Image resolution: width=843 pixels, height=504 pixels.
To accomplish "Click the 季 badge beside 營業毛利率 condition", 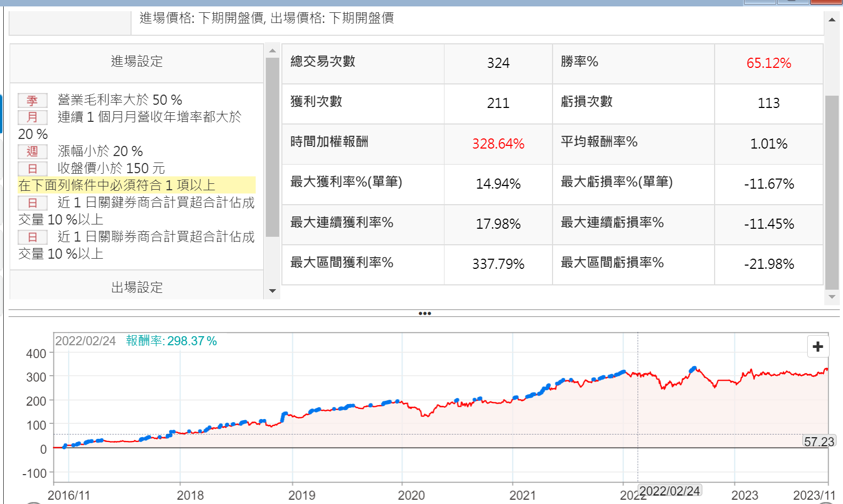I will (x=33, y=100).
